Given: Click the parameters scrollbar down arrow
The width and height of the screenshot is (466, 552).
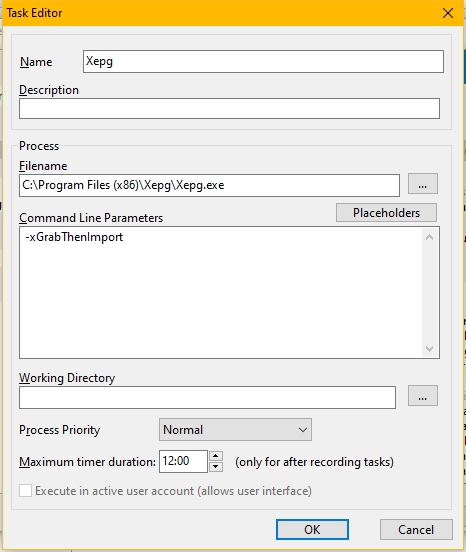Looking at the screenshot, I should (429, 349).
